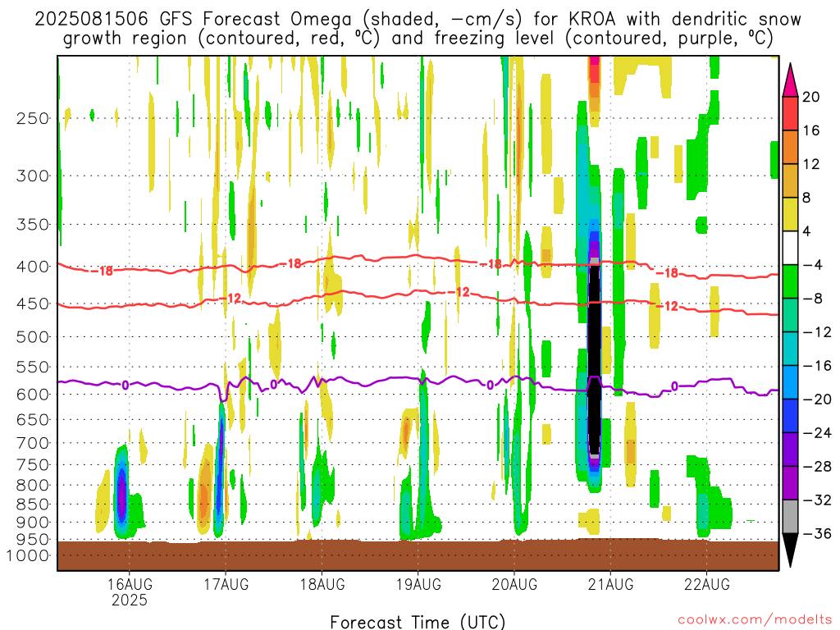Click the black bottom arrow of the colorbar

point(790,549)
